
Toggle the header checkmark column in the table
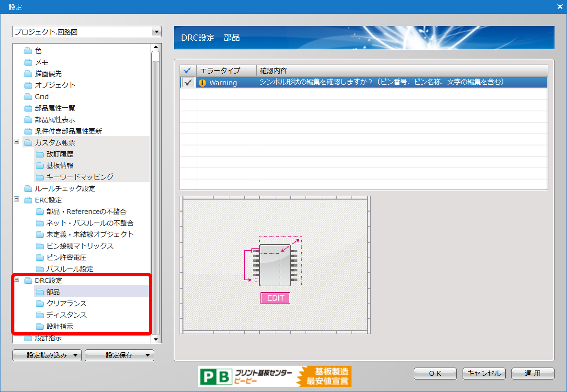tap(188, 71)
